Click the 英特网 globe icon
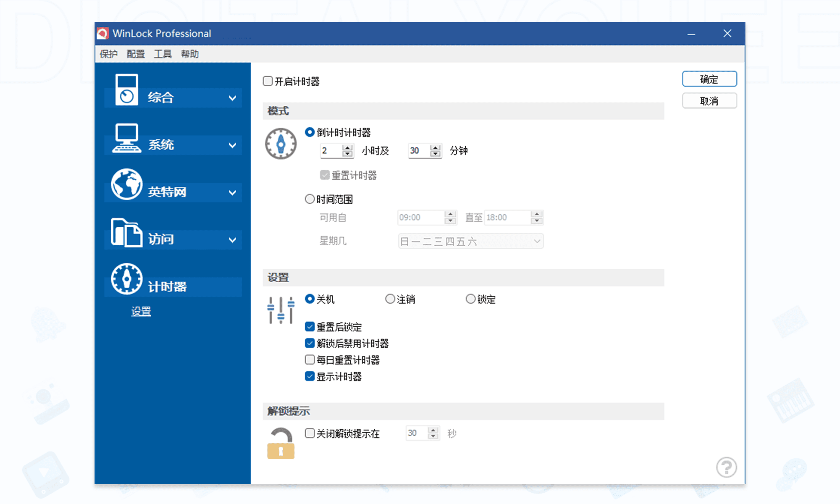Screen dimensions: 840x504 click(126, 184)
